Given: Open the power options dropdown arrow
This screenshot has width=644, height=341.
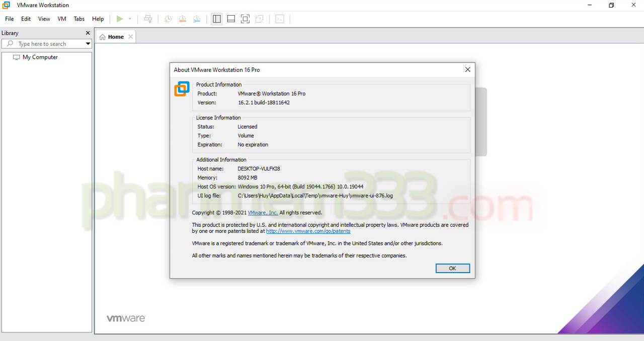Looking at the screenshot, I should point(130,19).
